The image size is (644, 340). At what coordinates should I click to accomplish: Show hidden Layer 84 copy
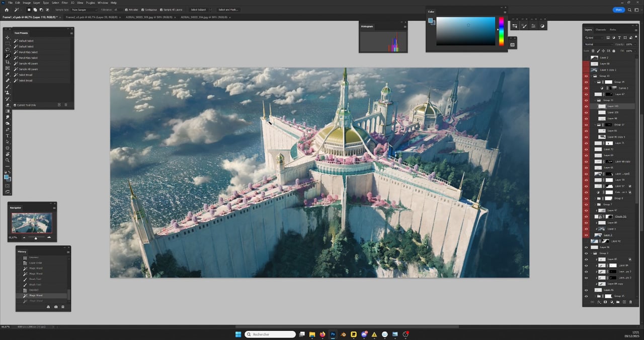click(x=586, y=284)
